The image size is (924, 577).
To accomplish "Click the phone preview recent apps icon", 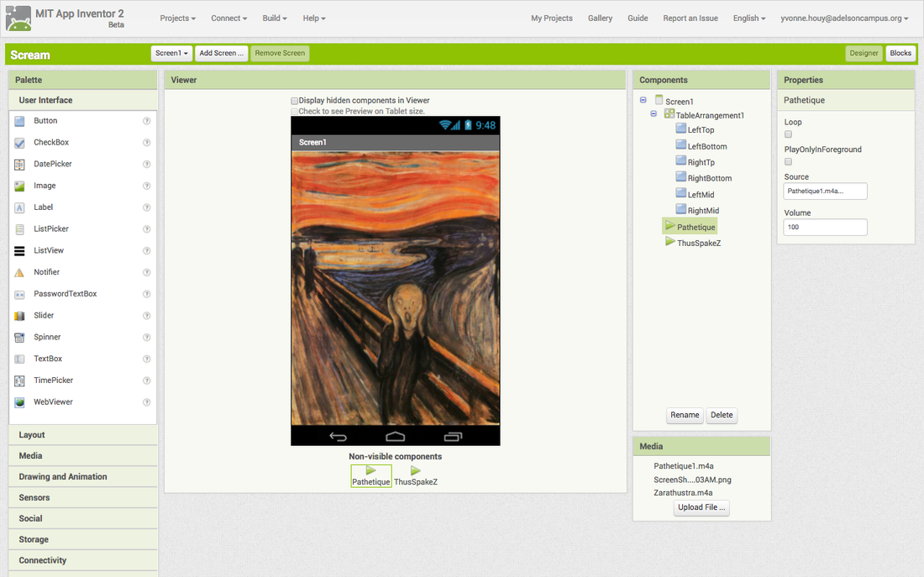I will [453, 436].
